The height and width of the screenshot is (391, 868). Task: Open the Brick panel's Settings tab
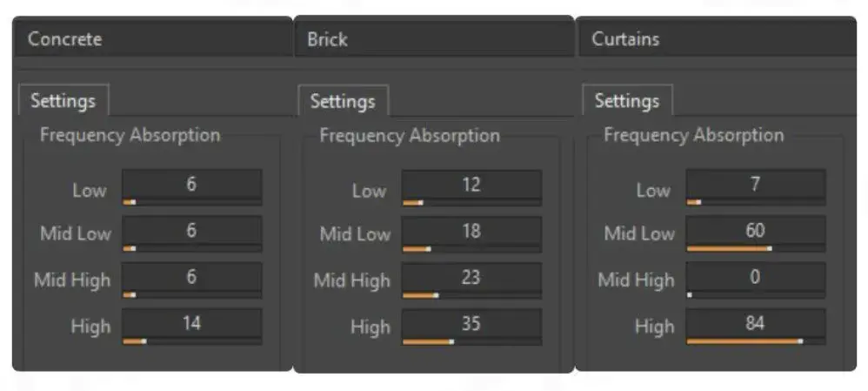344,101
